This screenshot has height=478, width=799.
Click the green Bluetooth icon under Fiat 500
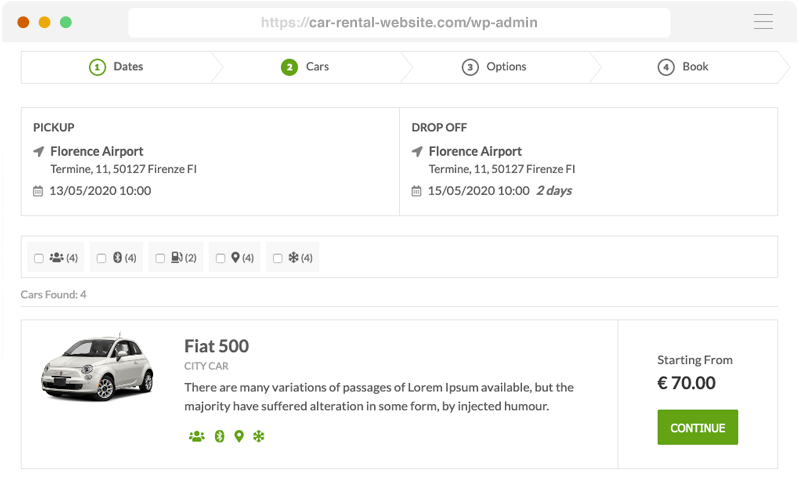(219, 436)
